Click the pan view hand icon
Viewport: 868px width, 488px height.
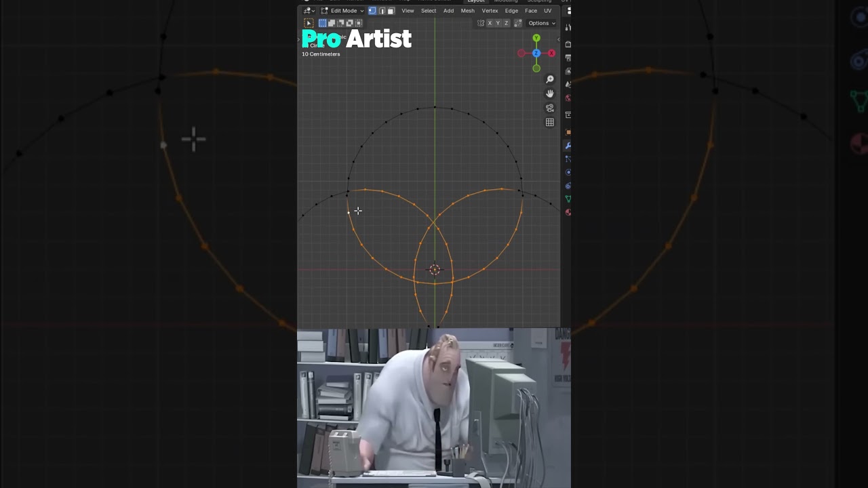coord(549,94)
